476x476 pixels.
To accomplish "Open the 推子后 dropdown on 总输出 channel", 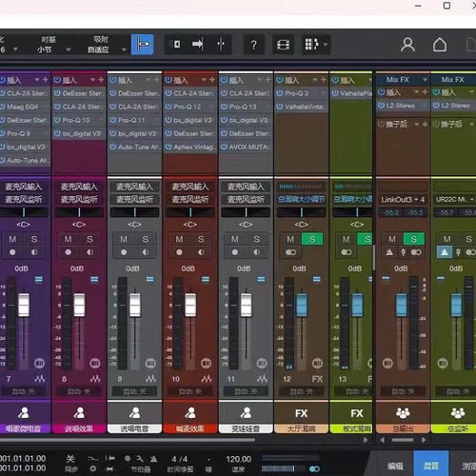I will click(417, 125).
